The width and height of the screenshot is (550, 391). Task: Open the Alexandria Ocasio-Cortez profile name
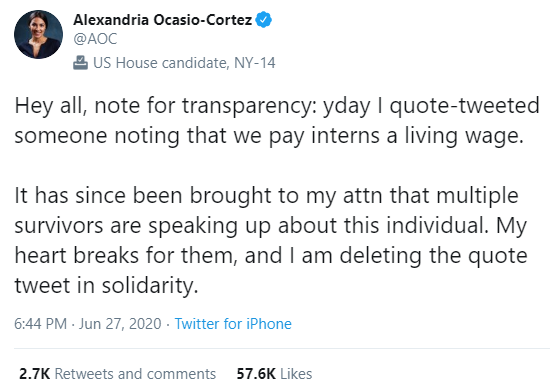[162, 20]
